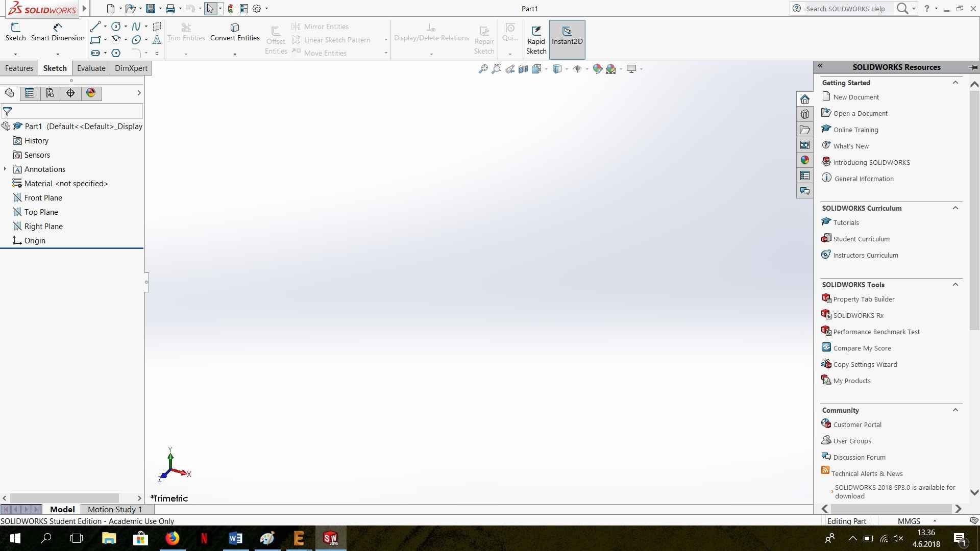Click Zoom to Fit icon
The image size is (980, 551).
483,69
